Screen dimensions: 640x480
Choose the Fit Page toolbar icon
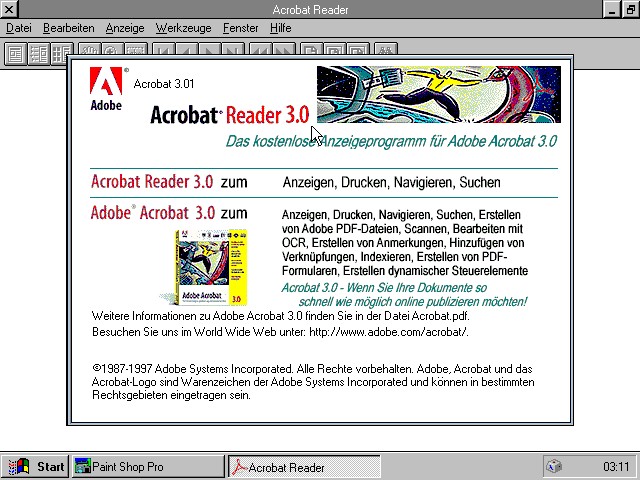(335, 49)
